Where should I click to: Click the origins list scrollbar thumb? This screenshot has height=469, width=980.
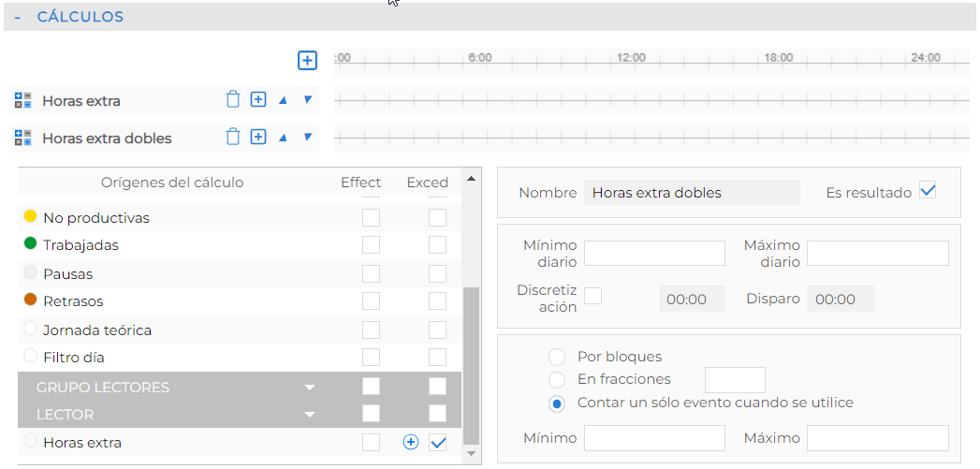(x=471, y=366)
